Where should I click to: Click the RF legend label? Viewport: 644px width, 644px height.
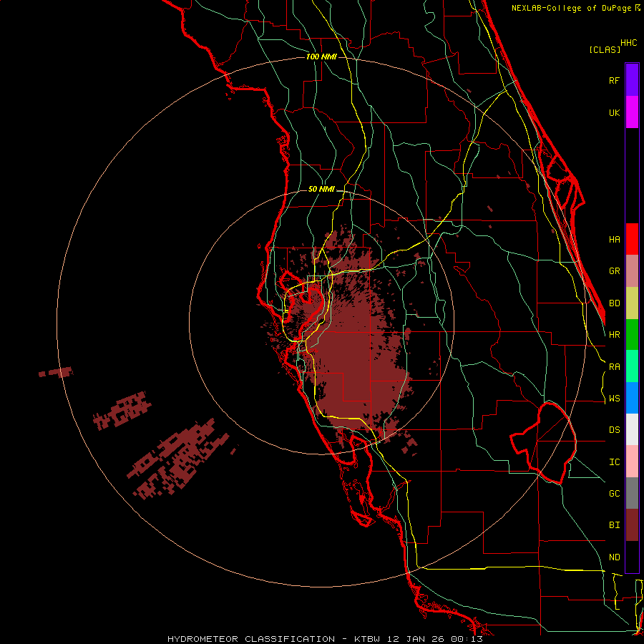[x=614, y=80]
